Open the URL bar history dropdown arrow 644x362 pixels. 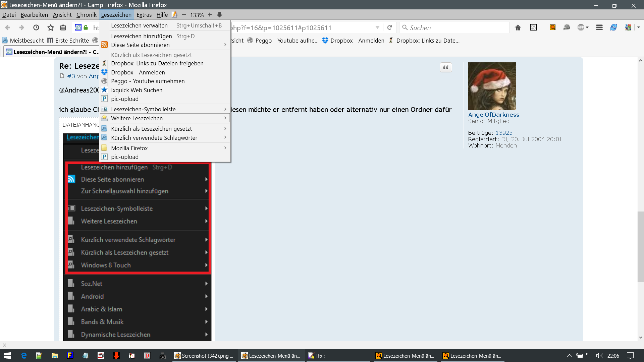[x=377, y=27]
